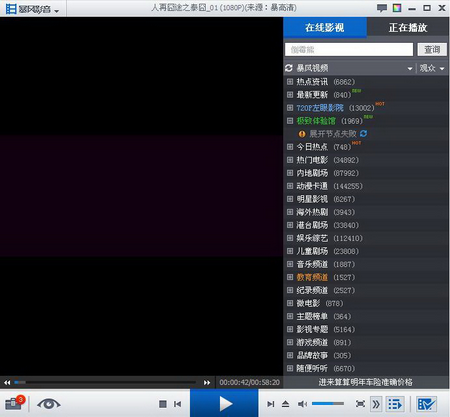Select the 娱乐综艺 tree row
450x417 pixels.
[366, 238]
